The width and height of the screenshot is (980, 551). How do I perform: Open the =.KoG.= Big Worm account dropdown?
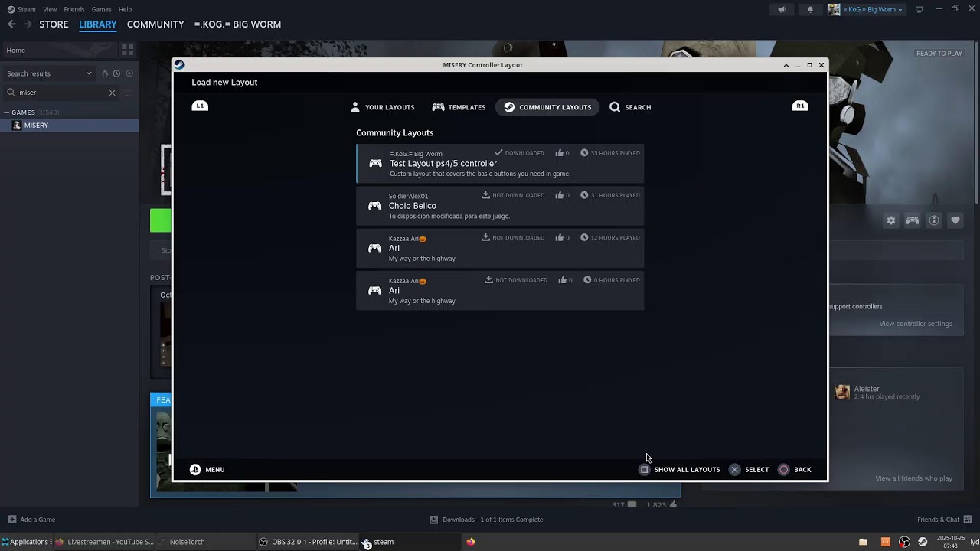867,9
